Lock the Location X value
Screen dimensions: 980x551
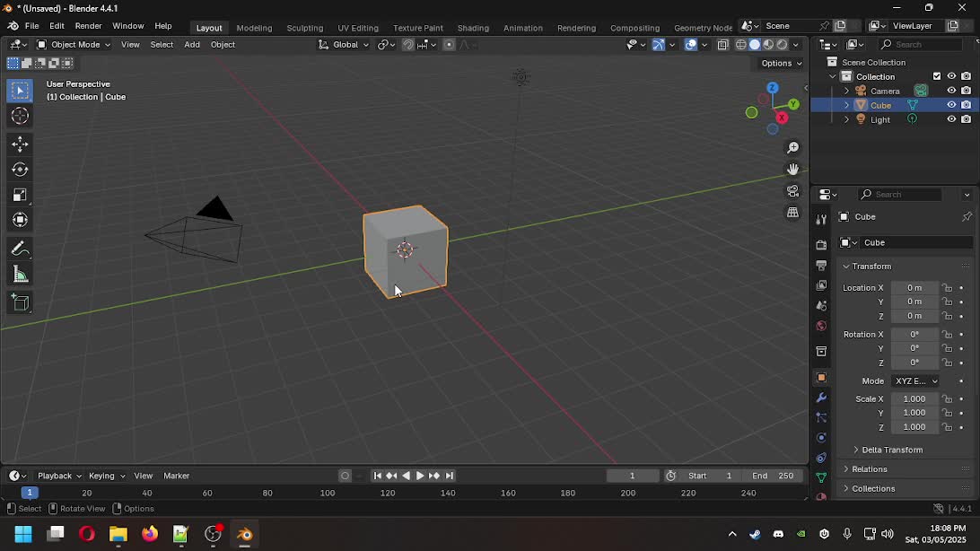pyautogui.click(x=947, y=288)
